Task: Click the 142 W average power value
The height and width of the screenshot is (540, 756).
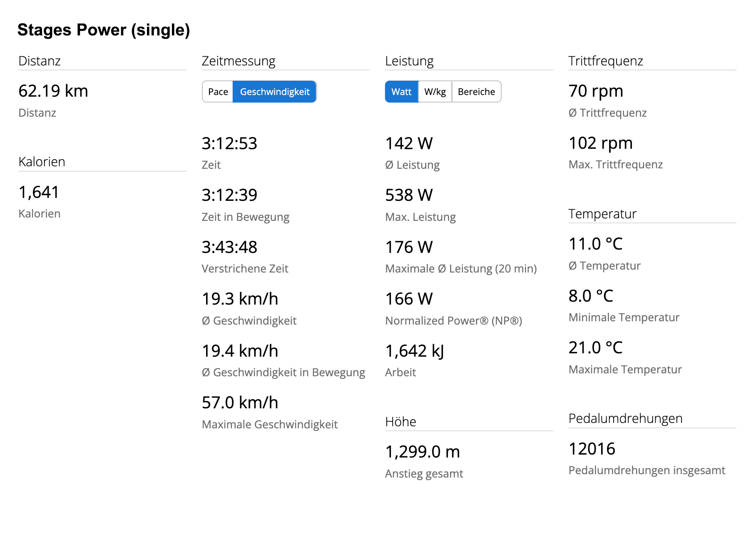Action: click(x=409, y=143)
